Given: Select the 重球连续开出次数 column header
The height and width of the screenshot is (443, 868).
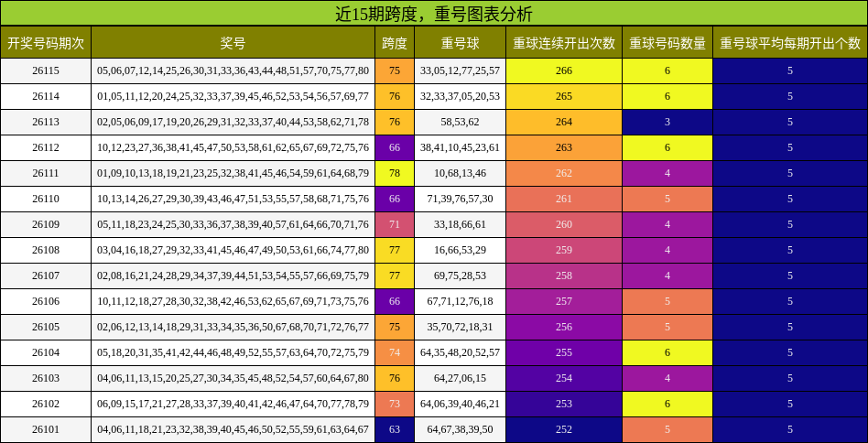Looking at the screenshot, I should click(564, 43).
